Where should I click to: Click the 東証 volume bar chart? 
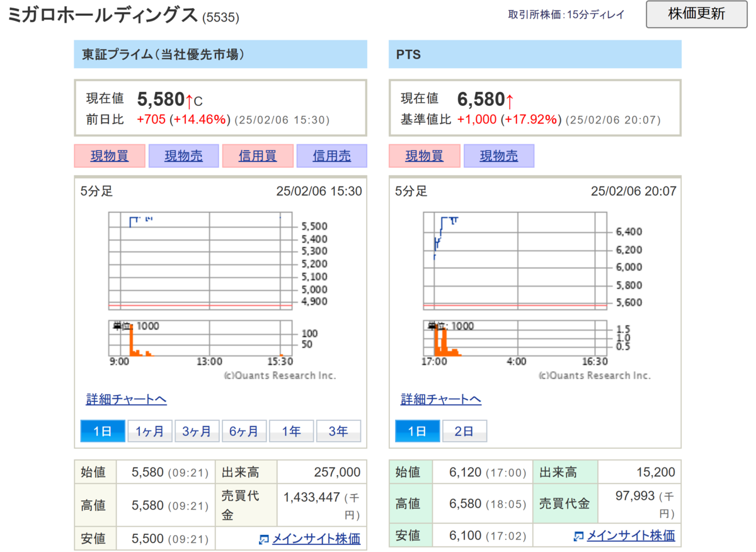200,338
